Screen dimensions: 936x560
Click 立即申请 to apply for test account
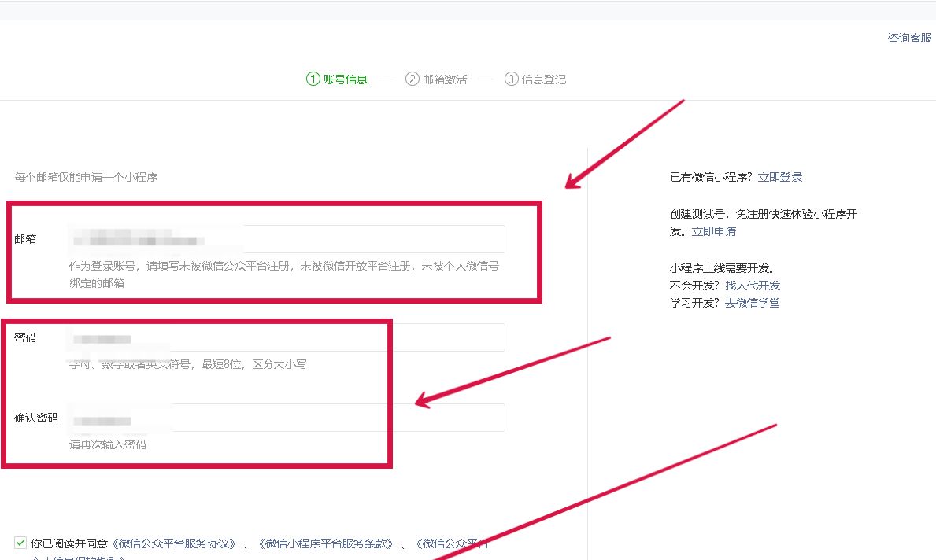[x=716, y=230]
